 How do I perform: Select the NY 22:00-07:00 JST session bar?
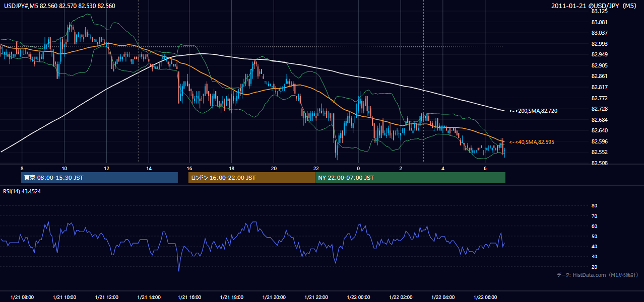point(410,178)
